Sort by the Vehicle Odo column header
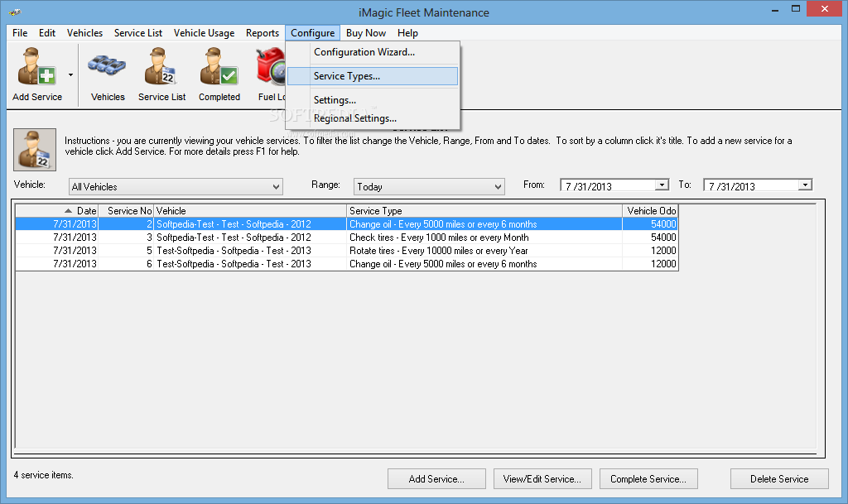 (x=650, y=211)
